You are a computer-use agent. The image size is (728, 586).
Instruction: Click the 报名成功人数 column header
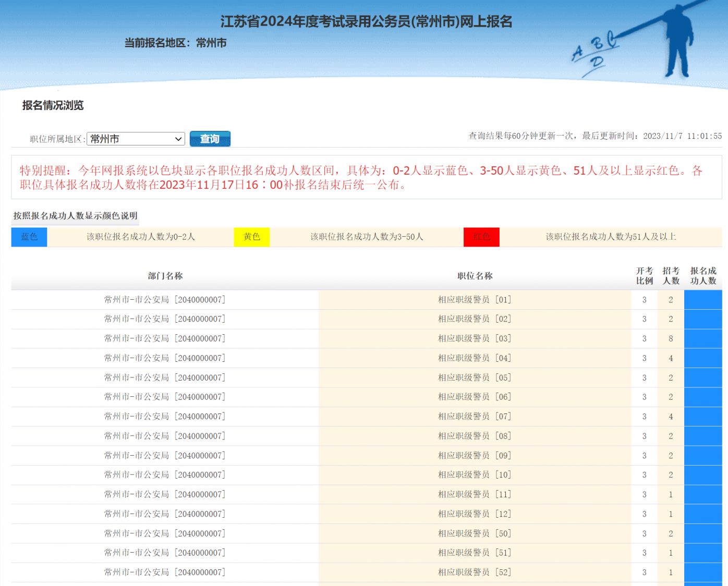703,276
